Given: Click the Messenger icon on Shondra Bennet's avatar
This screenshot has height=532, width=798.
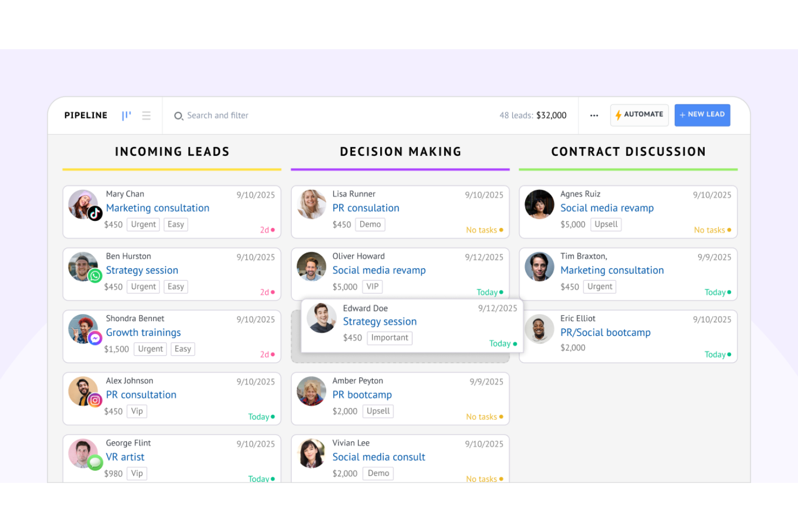Looking at the screenshot, I should [95, 338].
